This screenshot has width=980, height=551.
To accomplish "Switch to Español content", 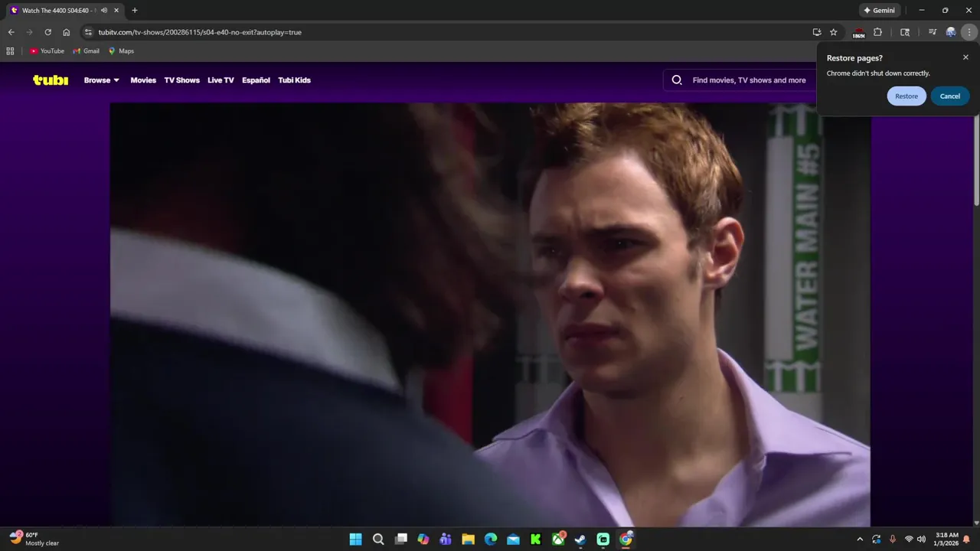I will tap(256, 80).
